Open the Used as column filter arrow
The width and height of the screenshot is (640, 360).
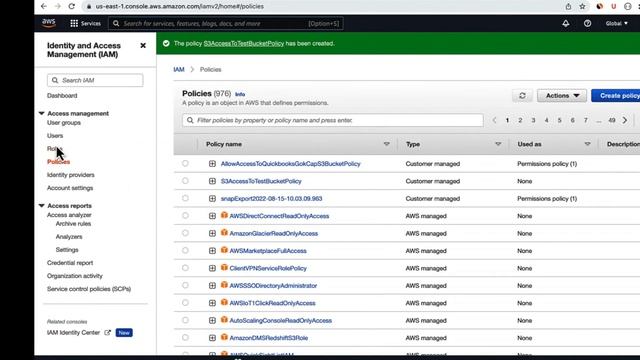pos(587,144)
